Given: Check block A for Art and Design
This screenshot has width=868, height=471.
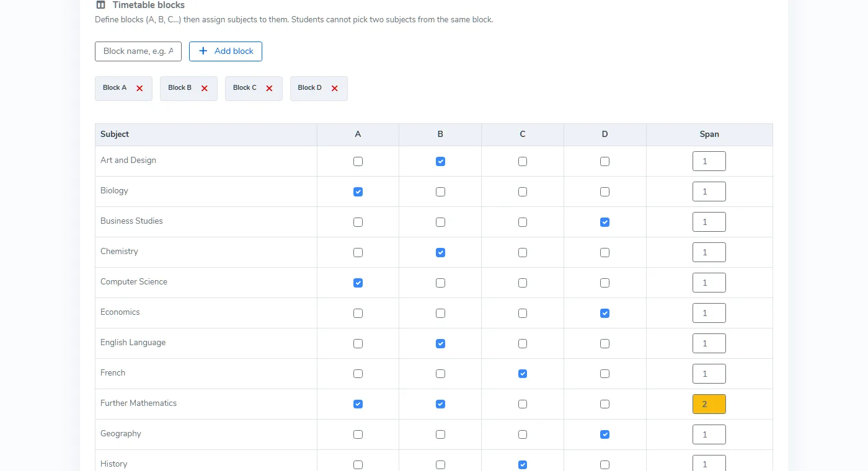Looking at the screenshot, I should coord(358,161).
